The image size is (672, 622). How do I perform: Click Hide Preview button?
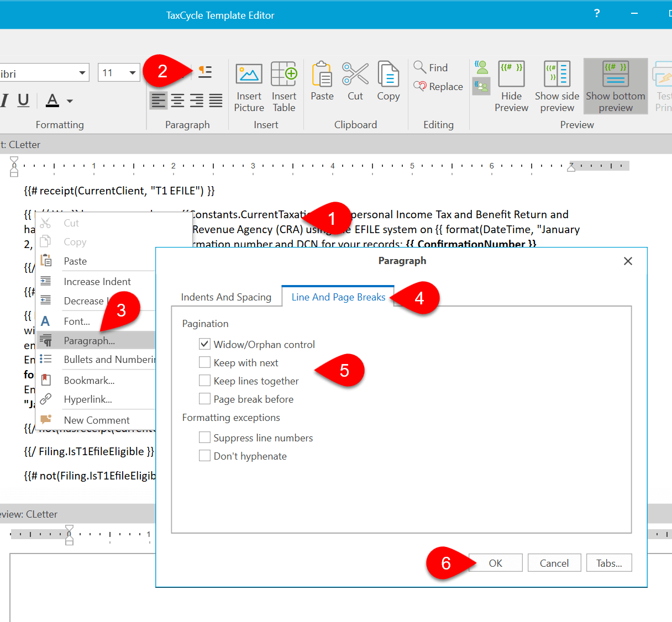[x=511, y=87]
